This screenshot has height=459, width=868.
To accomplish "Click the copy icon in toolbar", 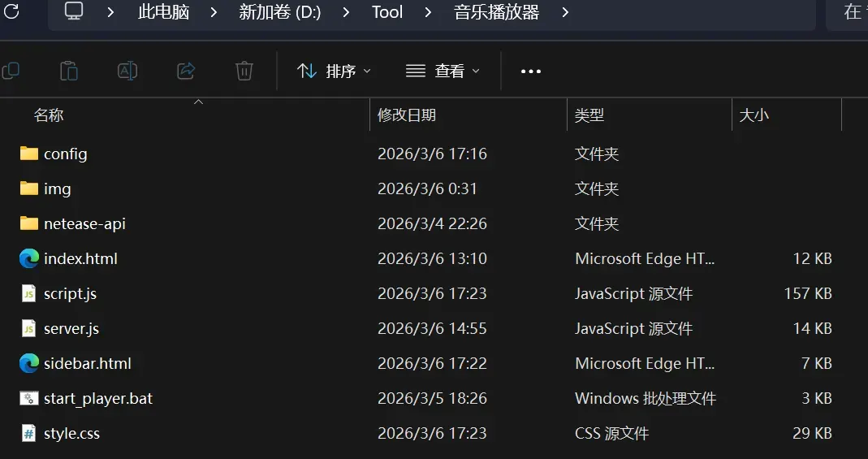I will (11, 71).
